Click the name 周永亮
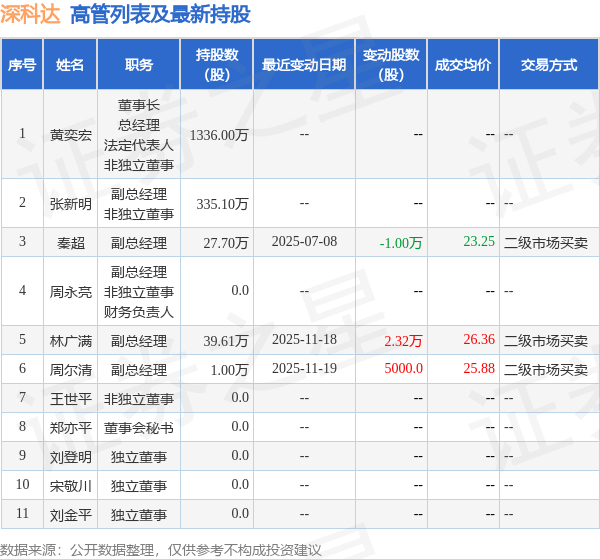600x559 pixels. (x=71, y=292)
